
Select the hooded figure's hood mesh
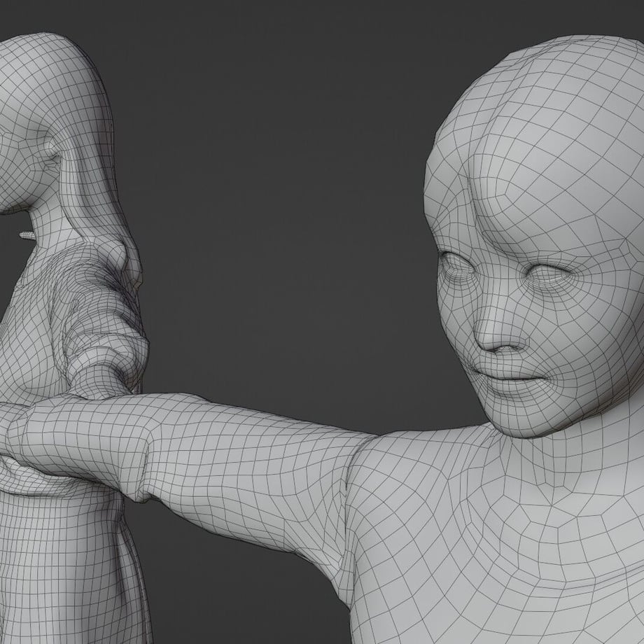point(62,136)
